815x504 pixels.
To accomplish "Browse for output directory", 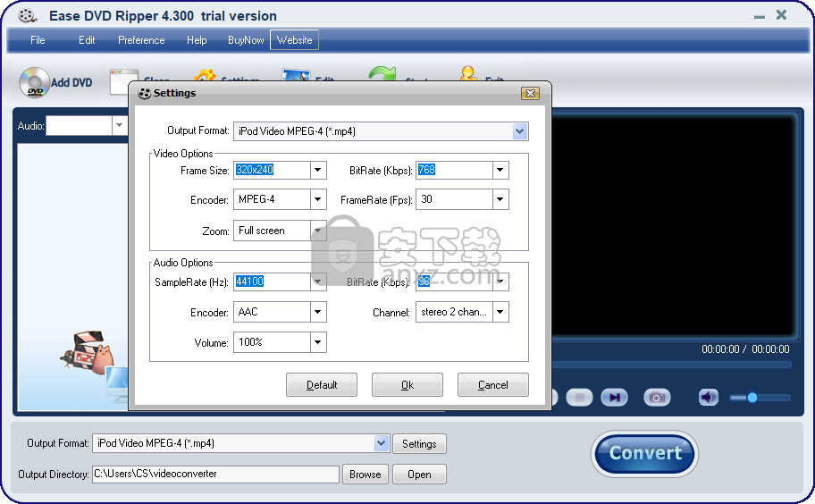I will (365, 475).
